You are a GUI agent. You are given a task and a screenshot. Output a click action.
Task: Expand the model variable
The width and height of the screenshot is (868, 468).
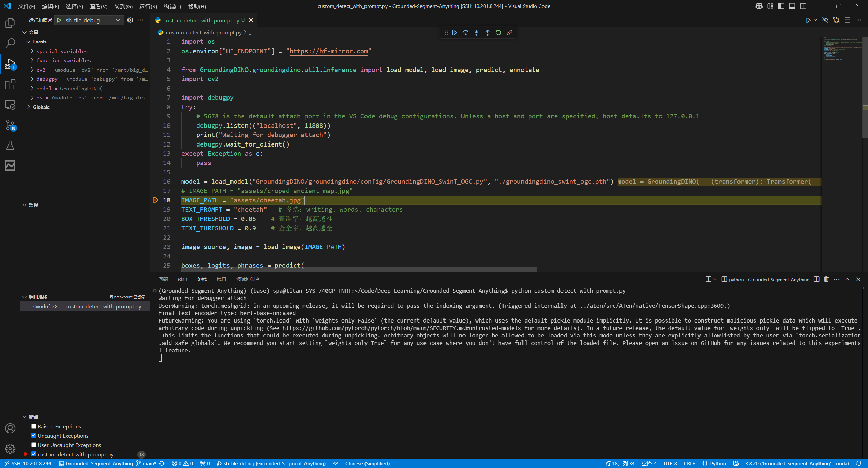(x=32, y=88)
